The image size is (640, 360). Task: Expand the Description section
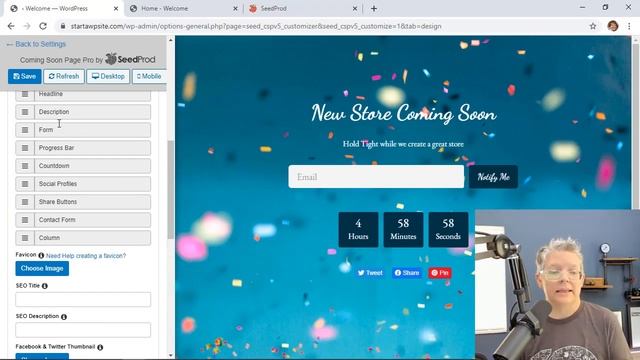pos(83,112)
